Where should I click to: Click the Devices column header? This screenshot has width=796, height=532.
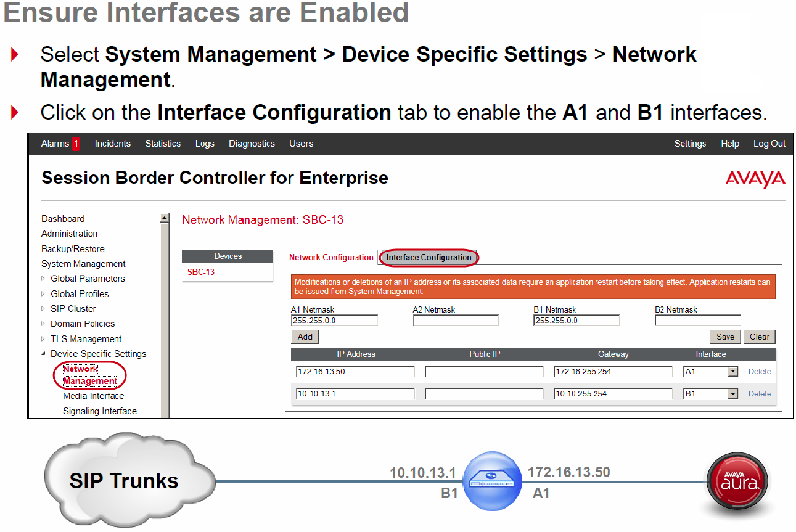coord(228,256)
